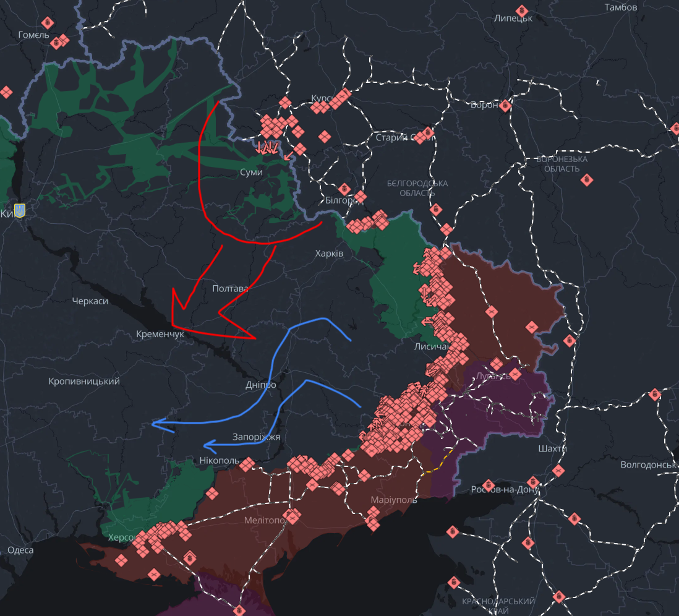Click the Харків city label
The image size is (679, 616).
click(329, 254)
